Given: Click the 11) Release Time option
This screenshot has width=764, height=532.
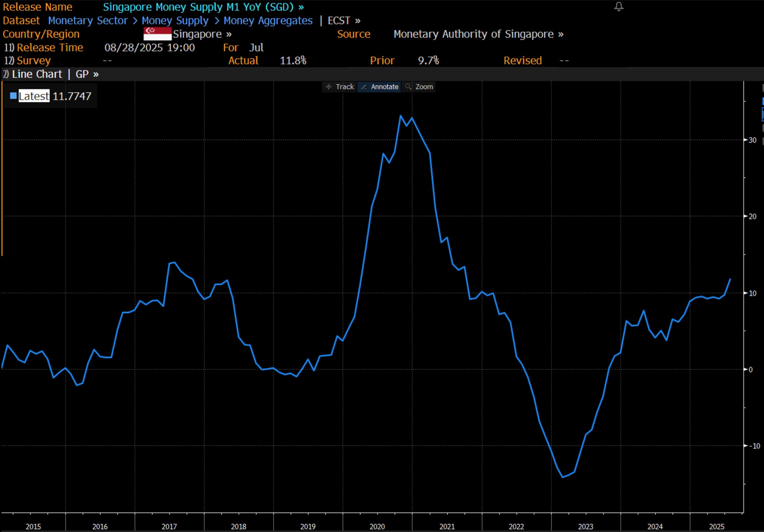Looking at the screenshot, I should [44, 48].
